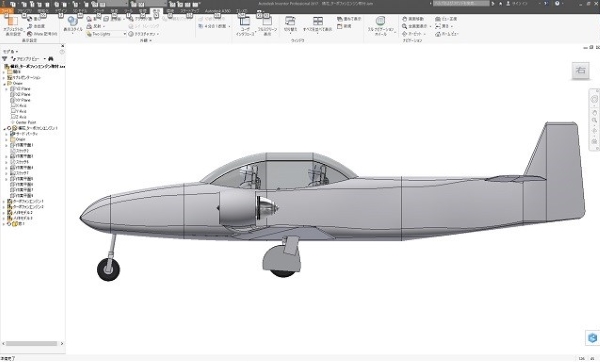Click Tile All windows button
Image resolution: width=600 pixels, height=362 pixels.
point(318,24)
